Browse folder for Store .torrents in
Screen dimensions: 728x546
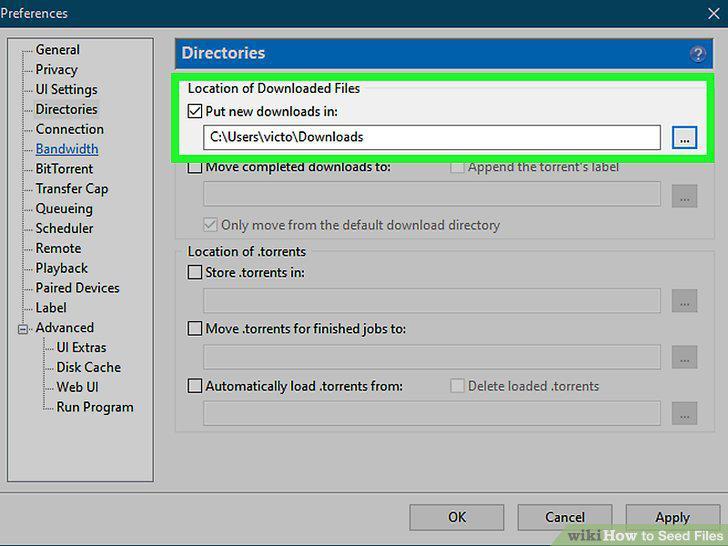pos(684,301)
